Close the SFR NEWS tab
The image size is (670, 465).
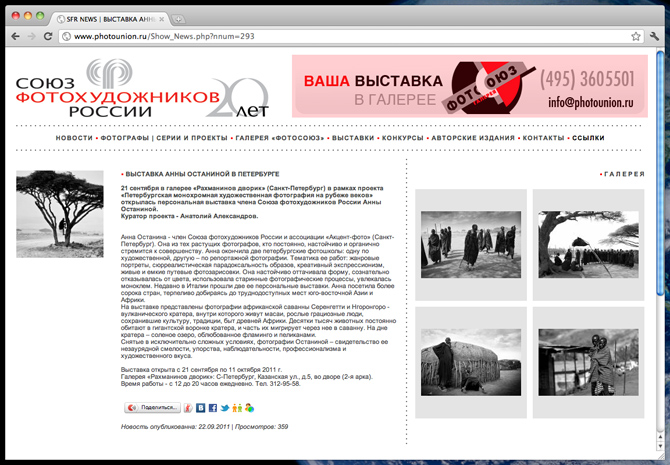pyautogui.click(x=162, y=19)
